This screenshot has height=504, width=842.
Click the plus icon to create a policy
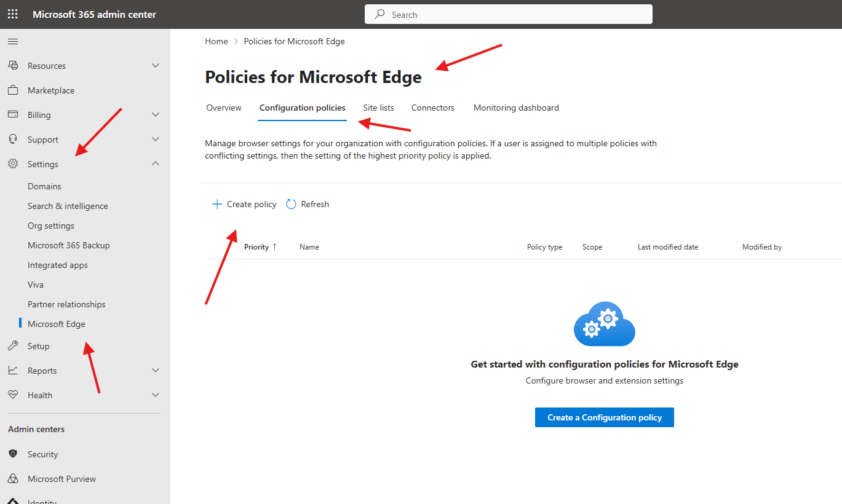[x=216, y=203]
